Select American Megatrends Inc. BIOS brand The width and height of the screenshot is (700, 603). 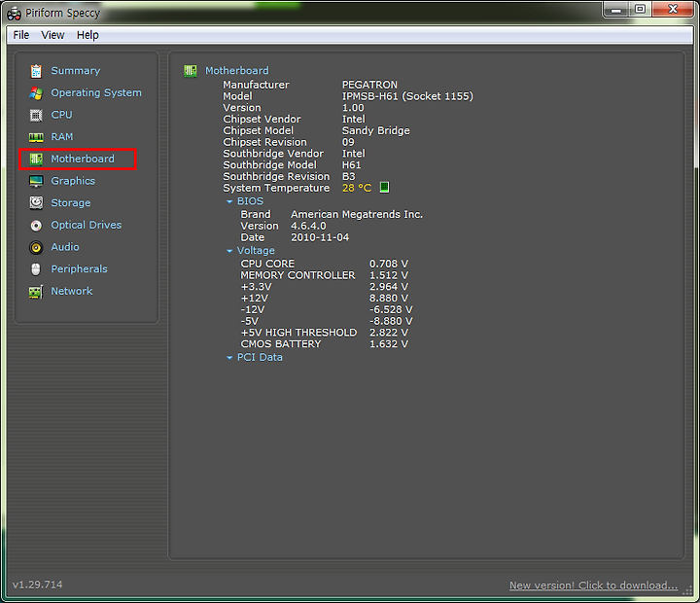click(357, 214)
